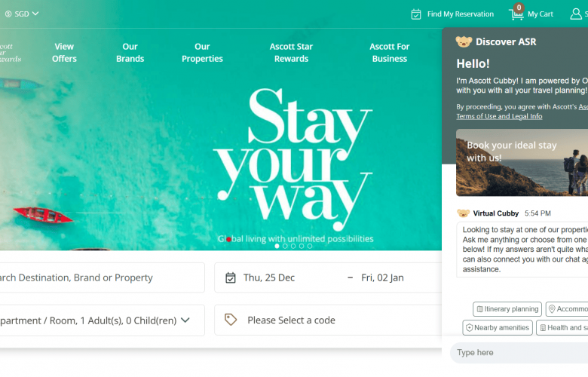Select the first carousel slide dot
The image size is (588, 377).
[x=277, y=246]
